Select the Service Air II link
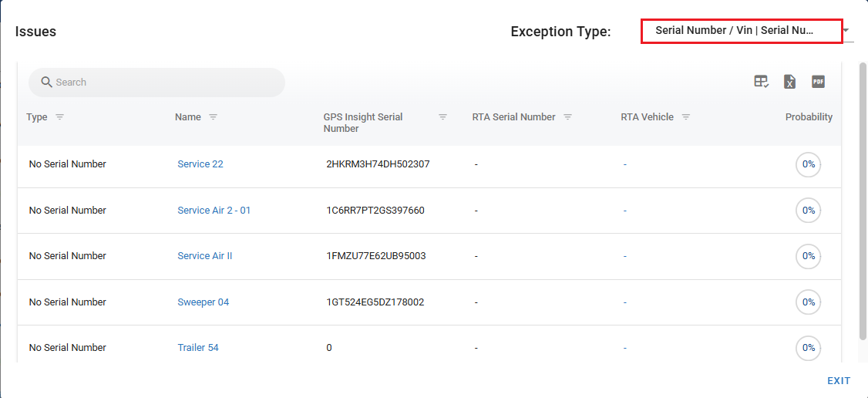868x398 pixels. 204,256
